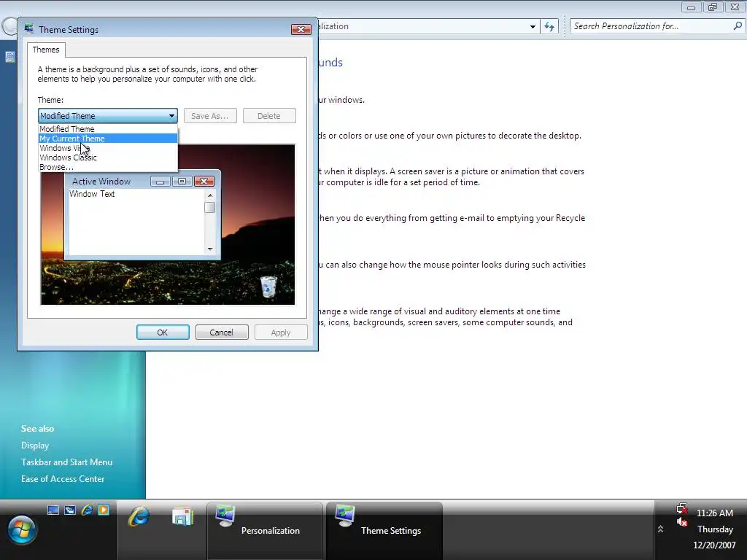Click the taskbar clock showing 11:26 AM
The image size is (747, 560).
tap(715, 513)
